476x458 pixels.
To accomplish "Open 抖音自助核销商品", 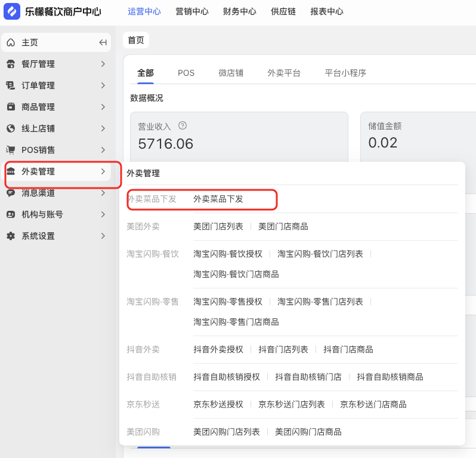I will coord(390,377).
